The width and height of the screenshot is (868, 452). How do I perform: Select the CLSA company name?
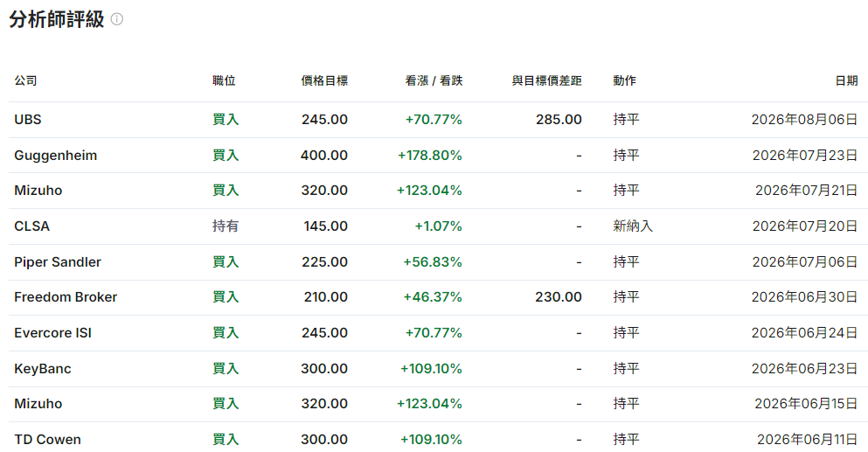(32, 226)
